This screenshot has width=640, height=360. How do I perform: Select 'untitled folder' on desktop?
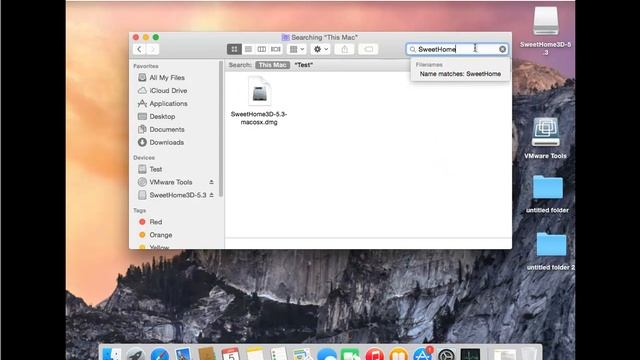click(547, 194)
